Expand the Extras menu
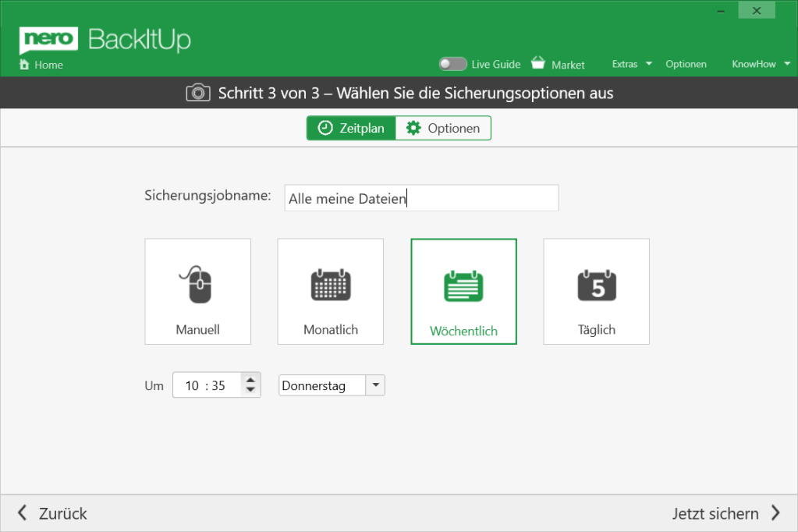Image resolution: width=798 pixels, height=532 pixels. [631, 64]
